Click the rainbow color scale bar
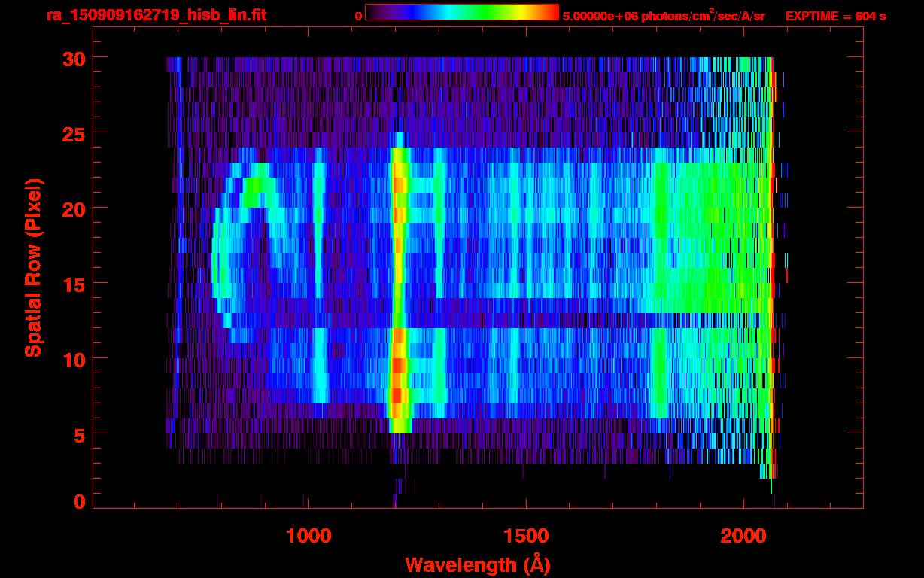The image size is (924, 578). tap(462, 13)
